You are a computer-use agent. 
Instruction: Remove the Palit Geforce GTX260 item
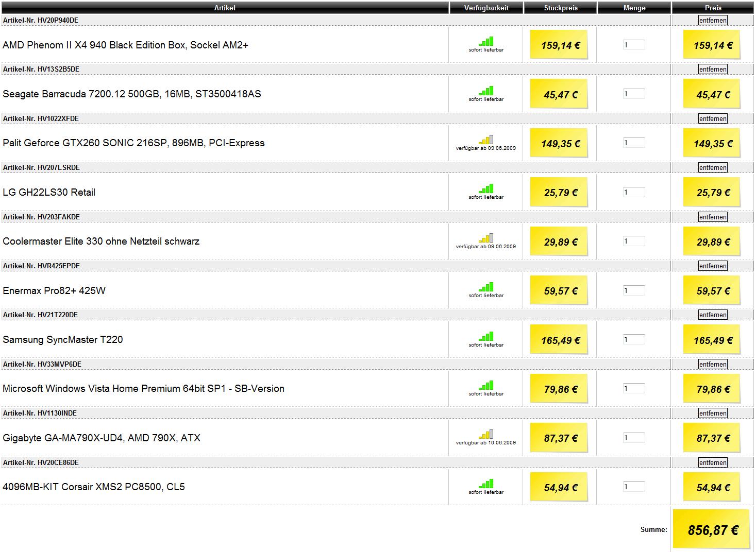coord(713,118)
